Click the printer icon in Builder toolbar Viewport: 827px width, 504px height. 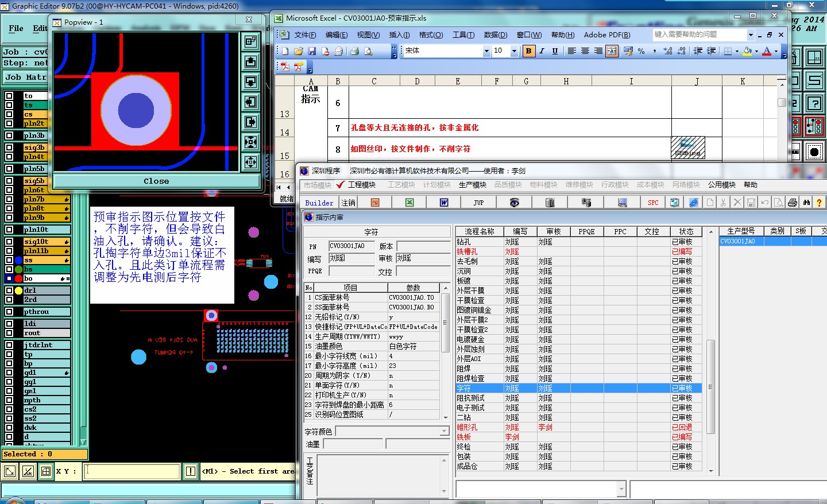point(793,203)
